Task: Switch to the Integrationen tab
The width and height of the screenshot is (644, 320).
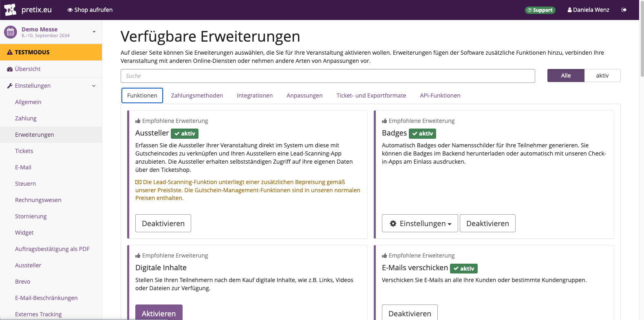Action: [255, 96]
